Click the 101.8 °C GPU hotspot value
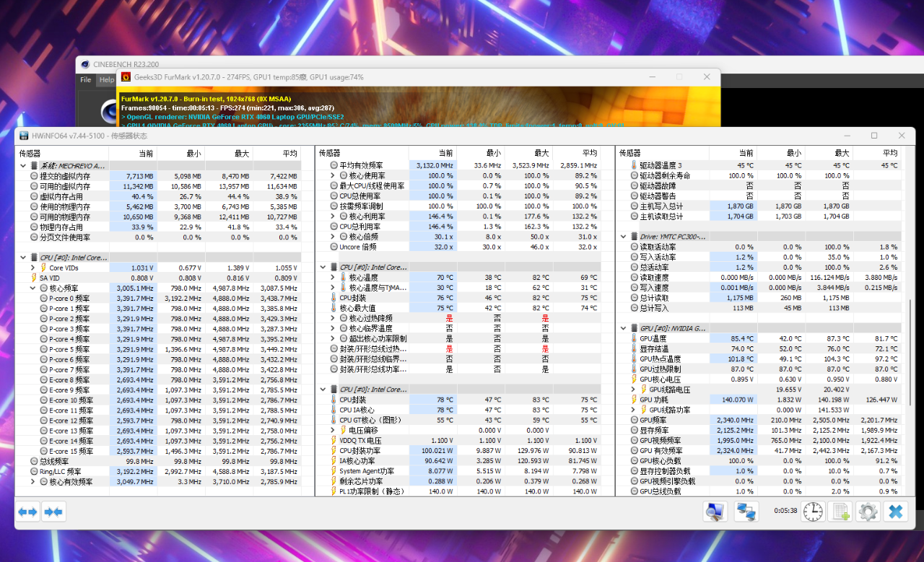924x562 pixels. (x=739, y=359)
